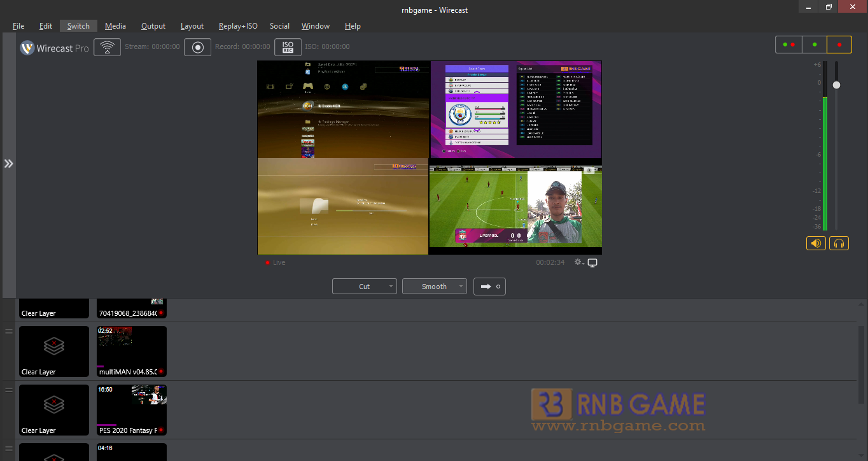Expand the left panel double-chevron arrow

point(8,164)
